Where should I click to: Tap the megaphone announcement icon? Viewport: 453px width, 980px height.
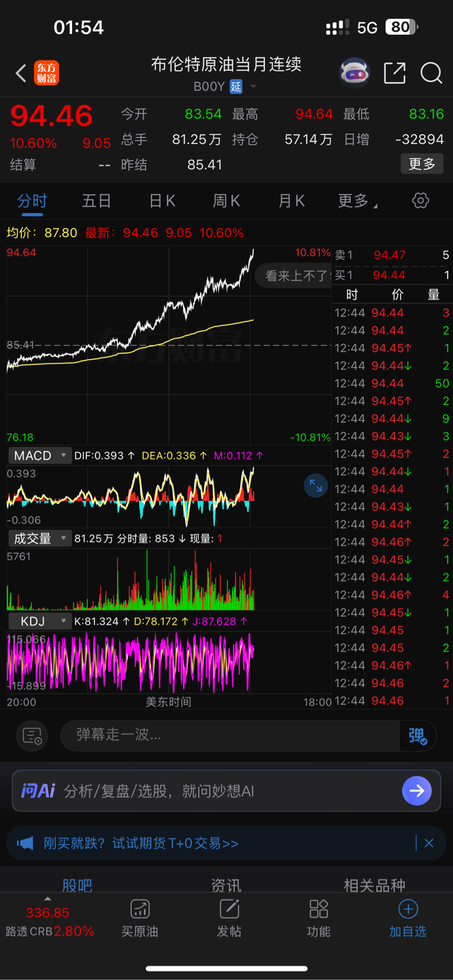point(25,843)
